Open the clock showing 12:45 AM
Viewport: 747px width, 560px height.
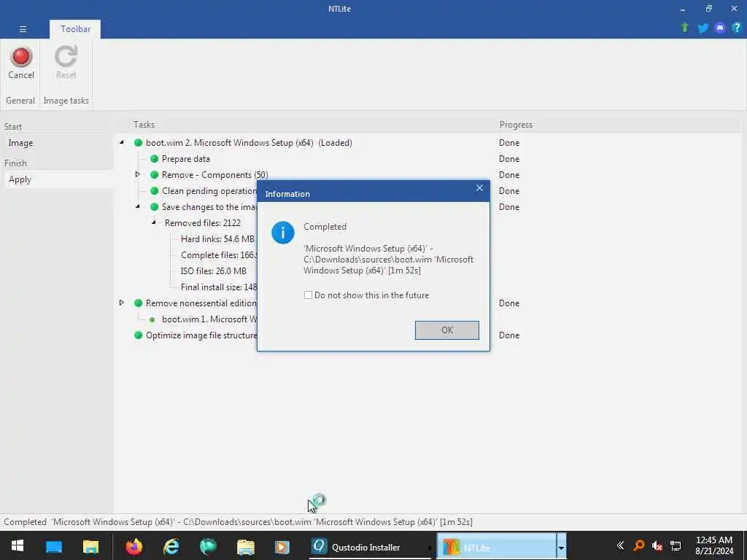714,545
